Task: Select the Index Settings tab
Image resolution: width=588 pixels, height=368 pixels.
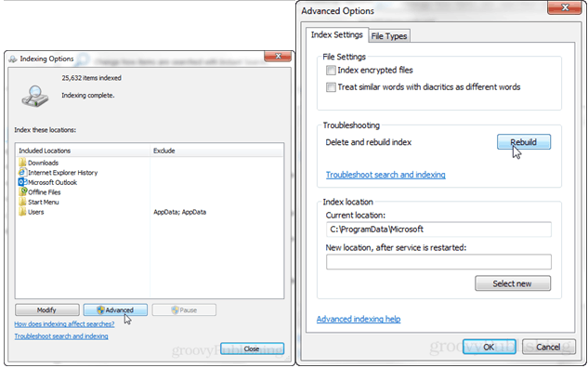Action: pos(337,34)
